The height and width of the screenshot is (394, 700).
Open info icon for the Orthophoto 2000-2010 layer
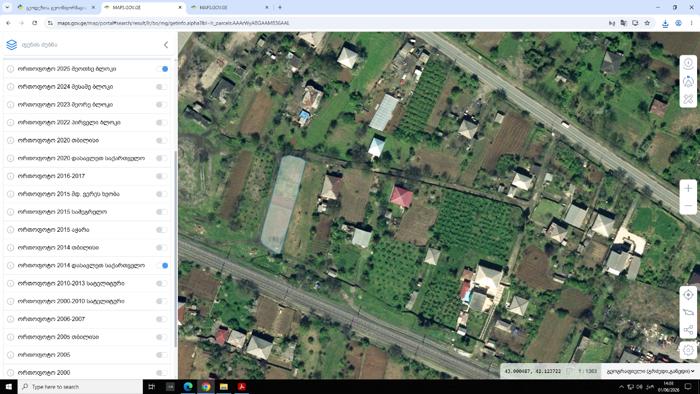10,301
